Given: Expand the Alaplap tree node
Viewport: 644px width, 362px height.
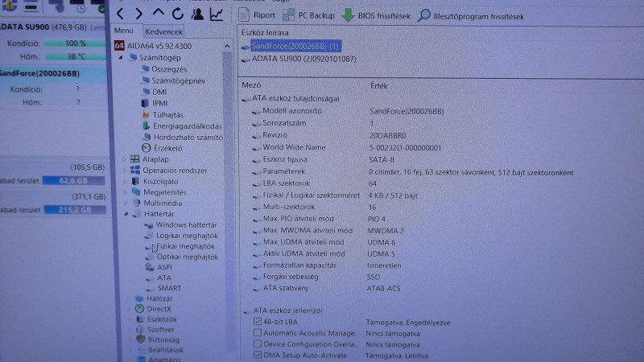Looking at the screenshot, I should pos(125,159).
